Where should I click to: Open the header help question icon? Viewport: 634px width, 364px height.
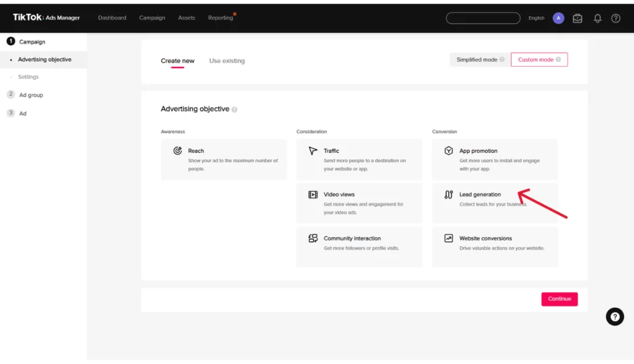[615, 18]
